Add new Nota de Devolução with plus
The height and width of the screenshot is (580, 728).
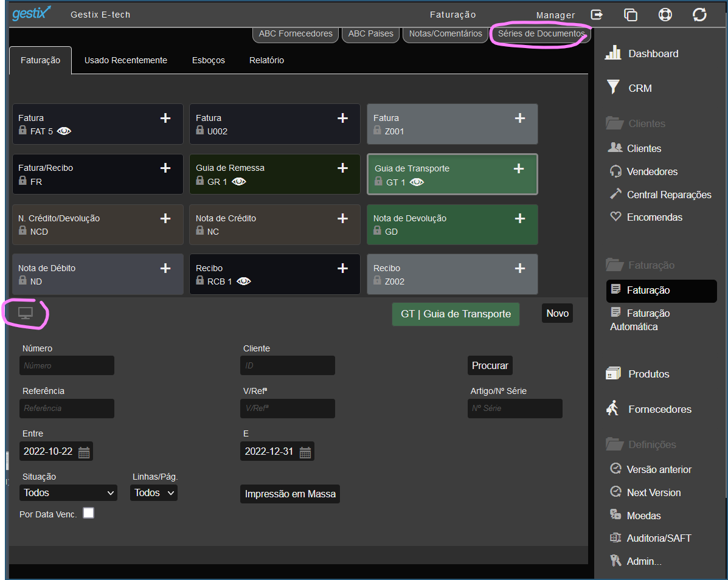[520, 218]
